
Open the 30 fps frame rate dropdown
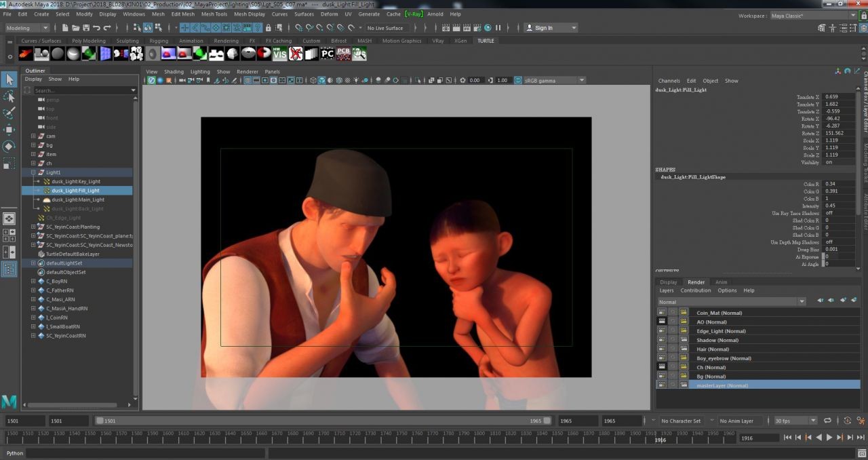pos(795,421)
